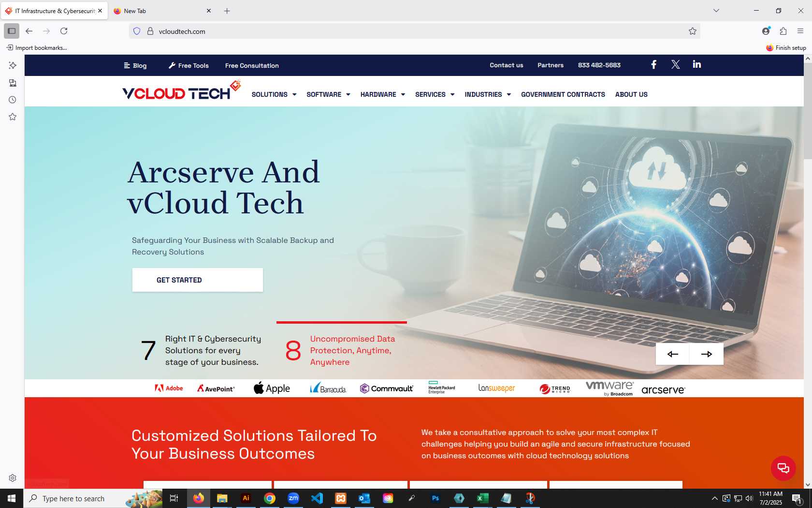Open Photoshop from the taskbar
The width and height of the screenshot is (812, 508).
[x=435, y=498]
